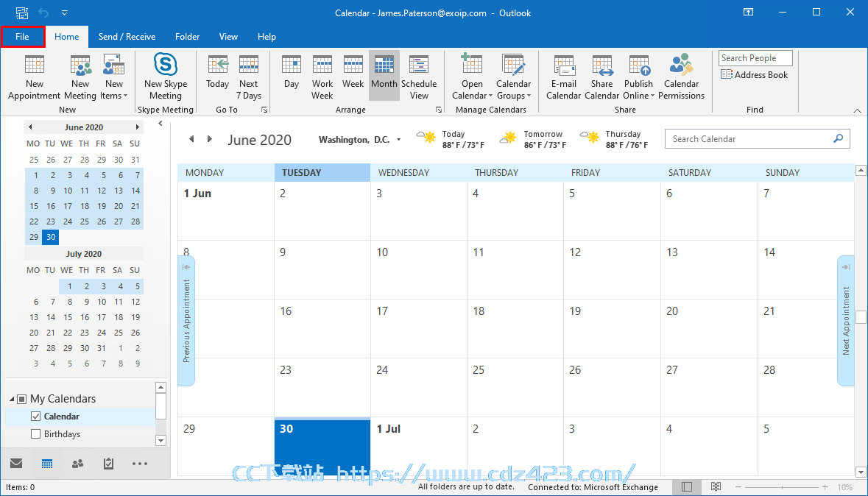Image resolution: width=868 pixels, height=496 pixels.
Task: Go back one month in calendar view
Action: click(x=191, y=139)
